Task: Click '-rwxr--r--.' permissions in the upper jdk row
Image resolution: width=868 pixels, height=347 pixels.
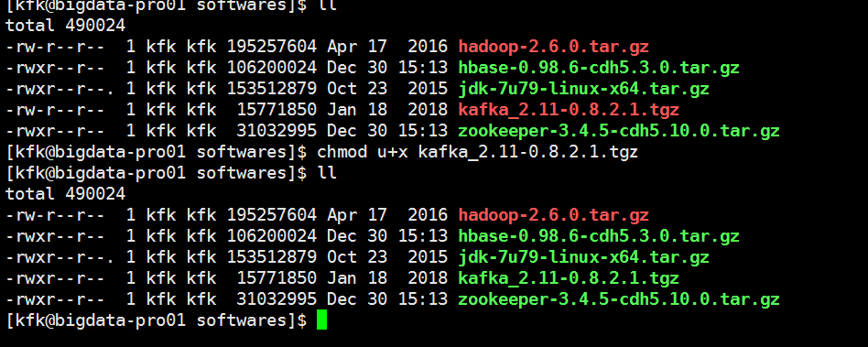Action: [x=60, y=89]
